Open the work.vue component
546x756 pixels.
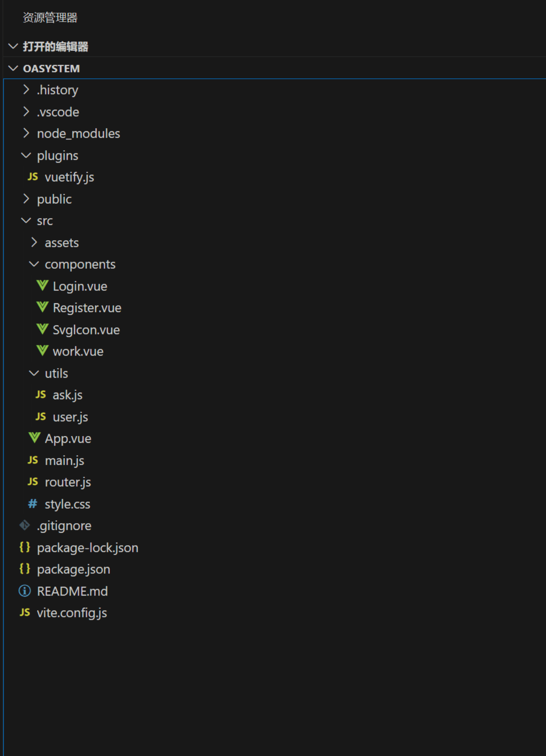(78, 351)
